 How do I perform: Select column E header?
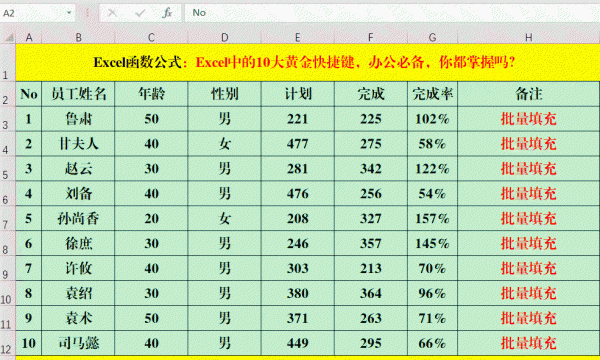[298, 37]
